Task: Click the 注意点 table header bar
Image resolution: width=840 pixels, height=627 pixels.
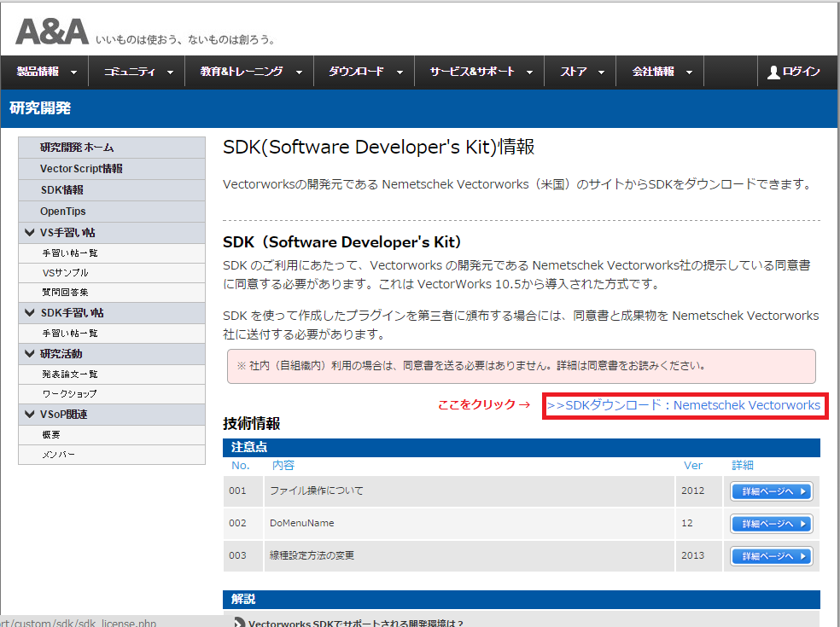Action: tap(522, 447)
